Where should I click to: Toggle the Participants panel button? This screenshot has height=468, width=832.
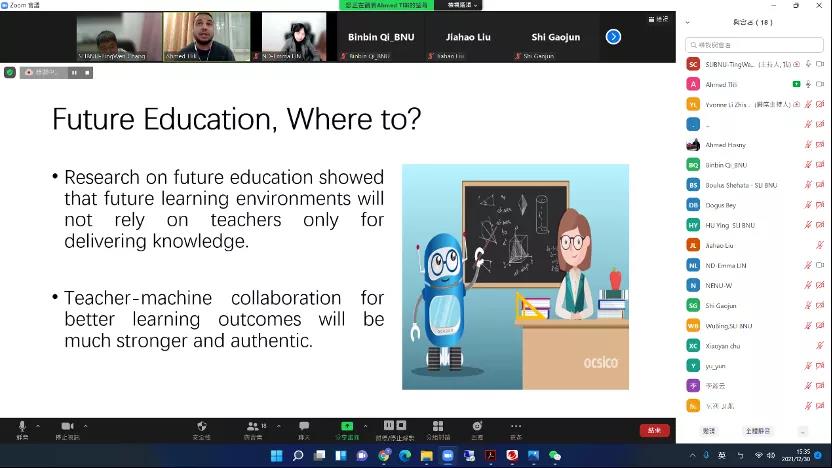point(252,428)
